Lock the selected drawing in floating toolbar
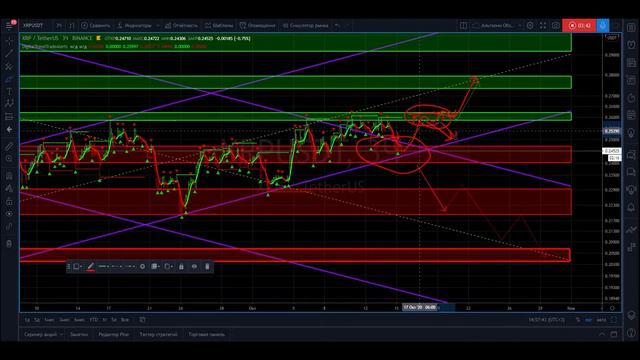640x360 pixels. click(181, 267)
